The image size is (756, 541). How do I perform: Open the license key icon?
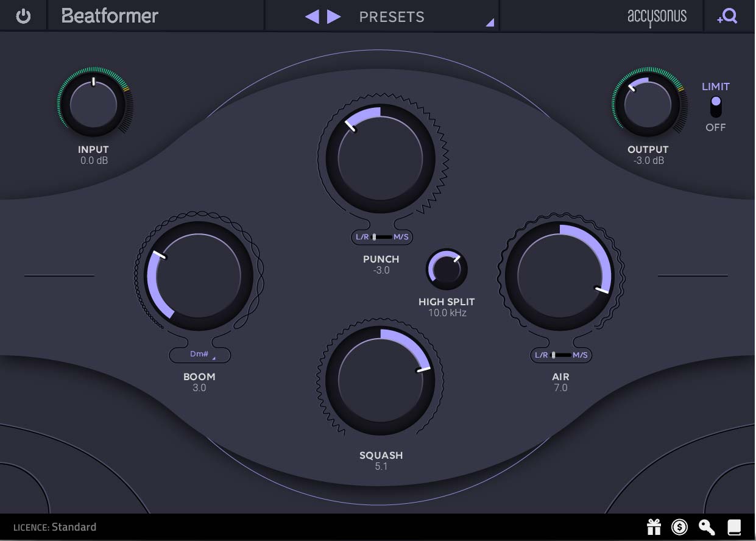707,527
